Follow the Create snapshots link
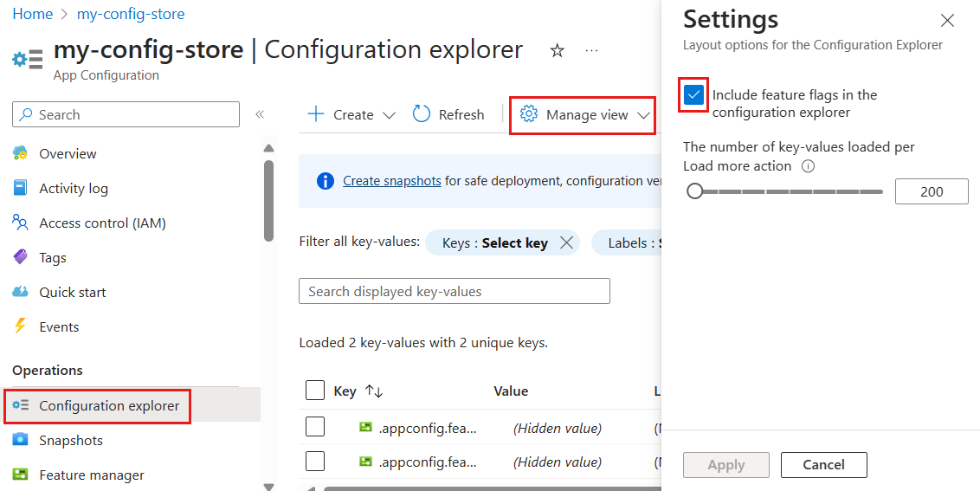Screen dimensions: 980x491 pos(391,181)
